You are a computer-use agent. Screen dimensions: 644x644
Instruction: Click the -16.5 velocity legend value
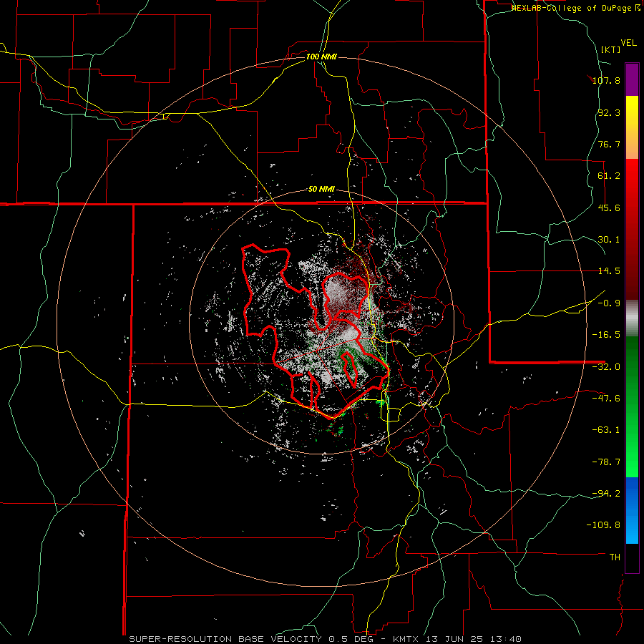click(x=606, y=335)
